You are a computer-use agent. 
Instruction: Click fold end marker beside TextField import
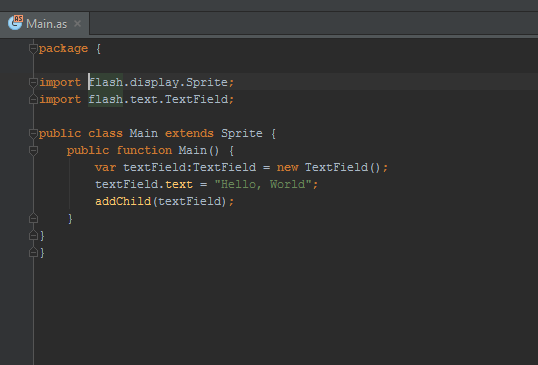pos(33,99)
